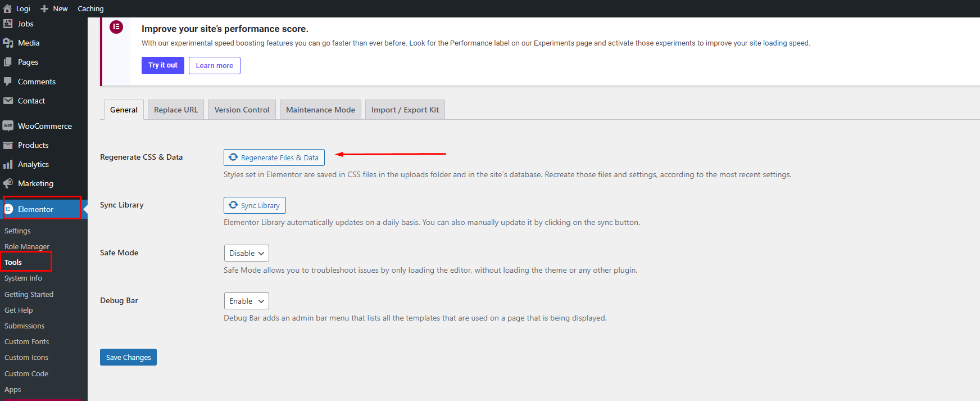Open the Safe Mode dropdown
Image resolution: width=980 pixels, height=401 pixels.
(246, 253)
